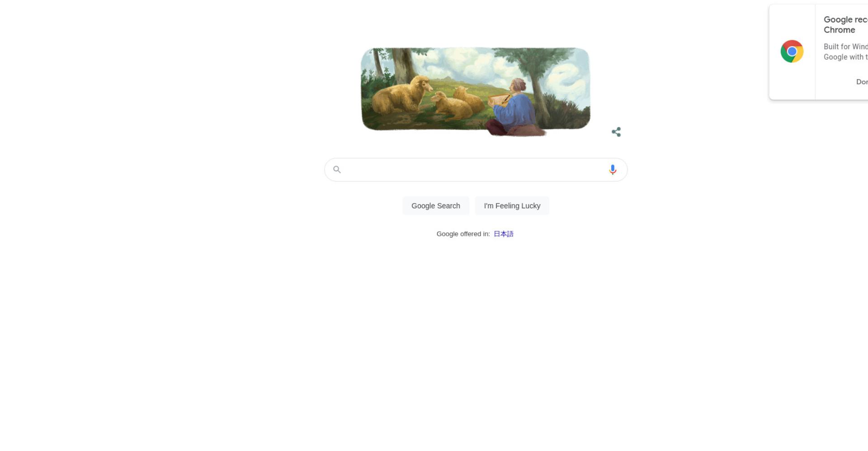Switch Google to 日本語
868x451 pixels.
[x=504, y=234]
